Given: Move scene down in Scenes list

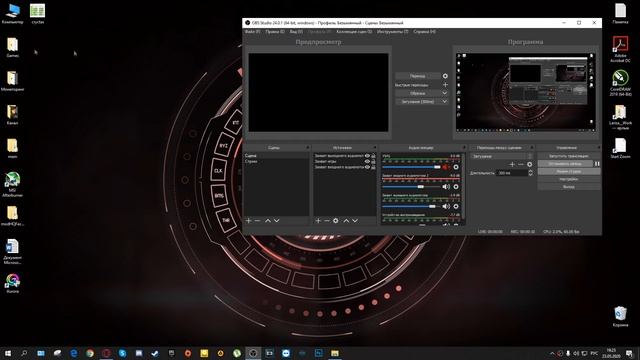Looking at the screenshot, I should 277,221.
